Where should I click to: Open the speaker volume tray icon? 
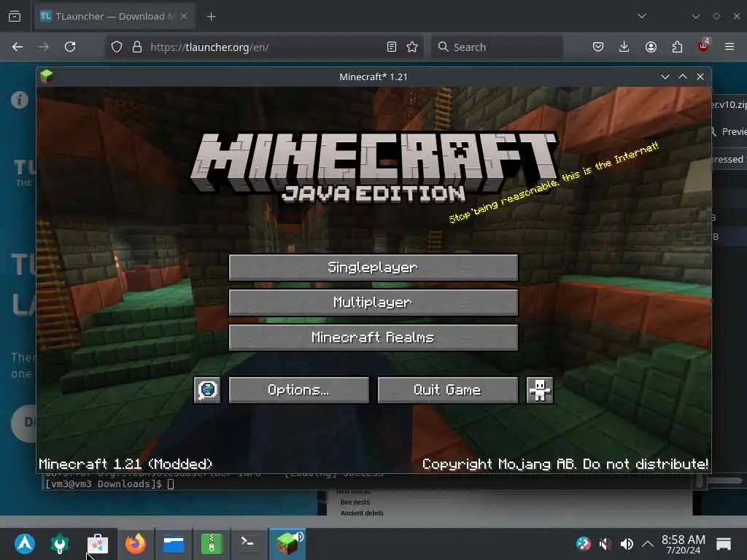pyautogui.click(x=627, y=543)
